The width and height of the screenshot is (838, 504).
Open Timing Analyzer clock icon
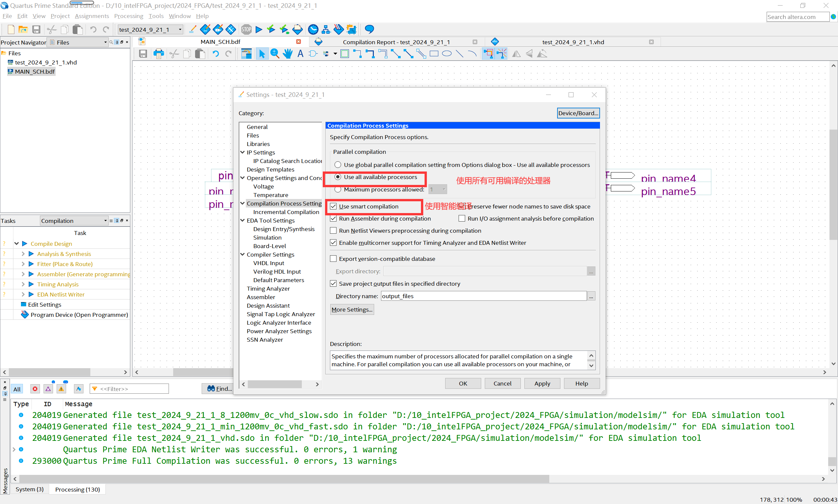(x=313, y=29)
